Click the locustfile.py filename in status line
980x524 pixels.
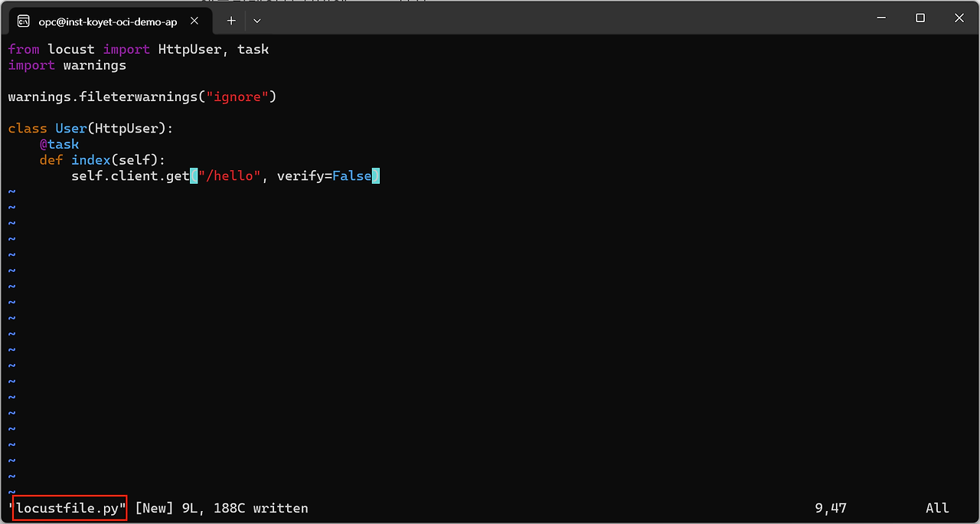(x=70, y=508)
